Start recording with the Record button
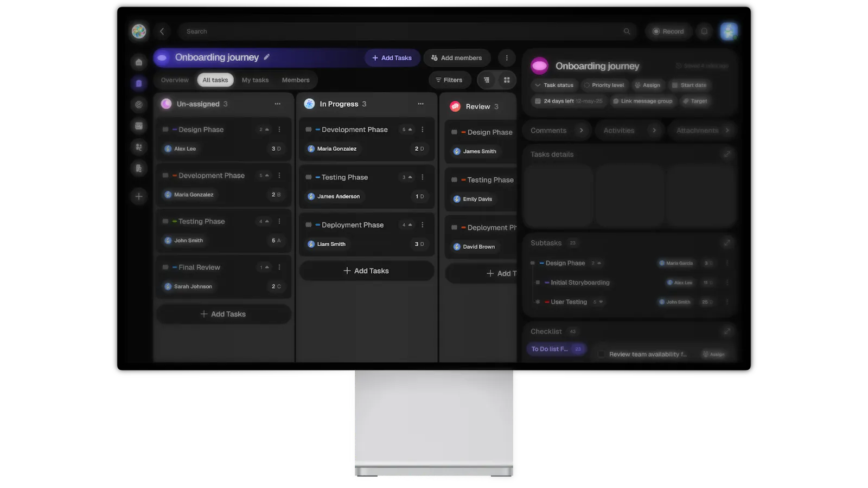Screen dimensions: 868x488 668,31
